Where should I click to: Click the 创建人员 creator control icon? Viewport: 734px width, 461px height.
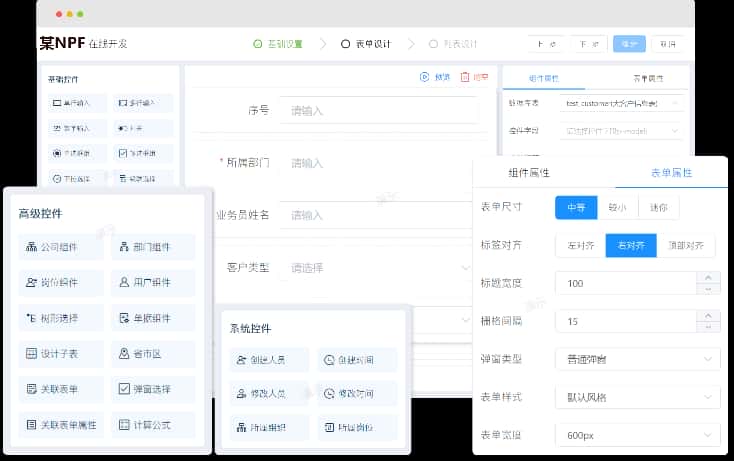(241, 360)
